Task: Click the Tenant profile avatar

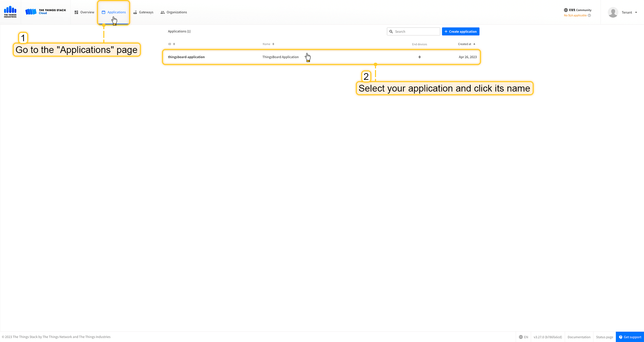Action: click(x=613, y=12)
